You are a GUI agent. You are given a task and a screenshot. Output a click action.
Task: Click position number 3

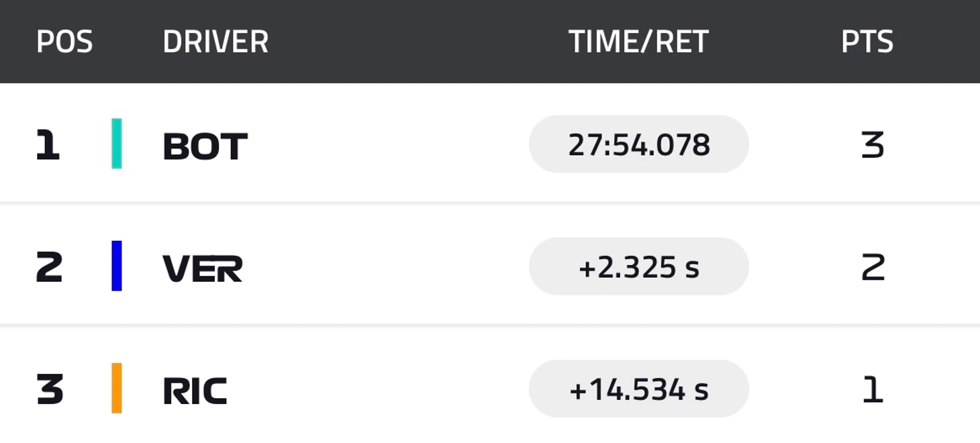click(x=50, y=390)
